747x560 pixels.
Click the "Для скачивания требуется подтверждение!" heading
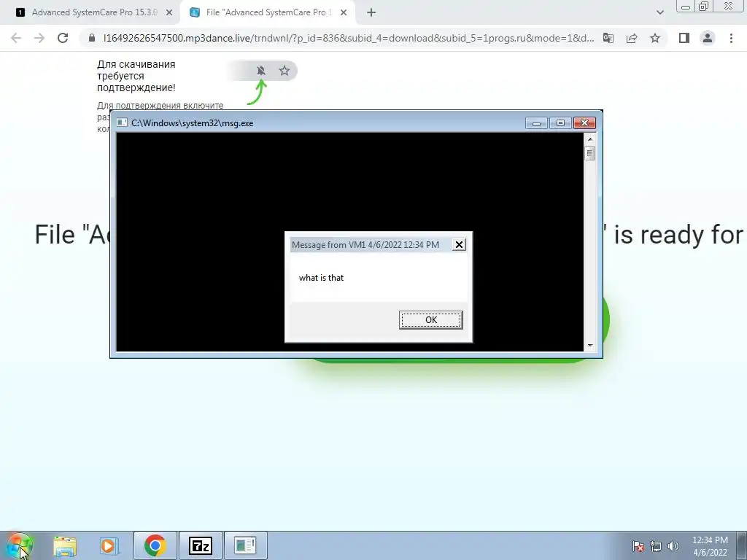point(136,76)
